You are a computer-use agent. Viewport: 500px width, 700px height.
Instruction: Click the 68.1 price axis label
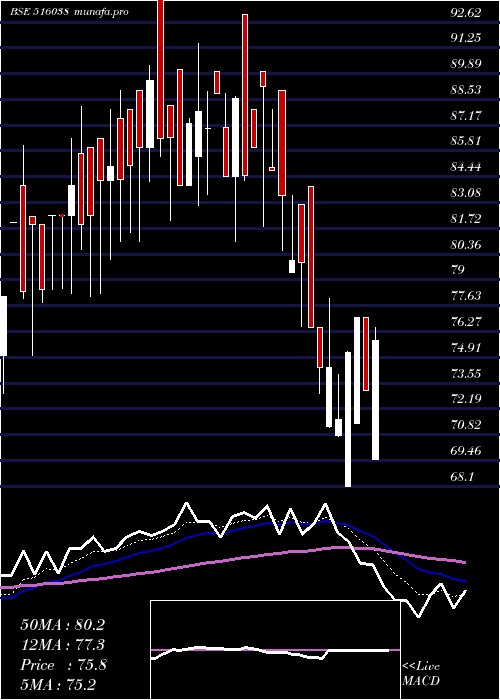[x=462, y=477]
